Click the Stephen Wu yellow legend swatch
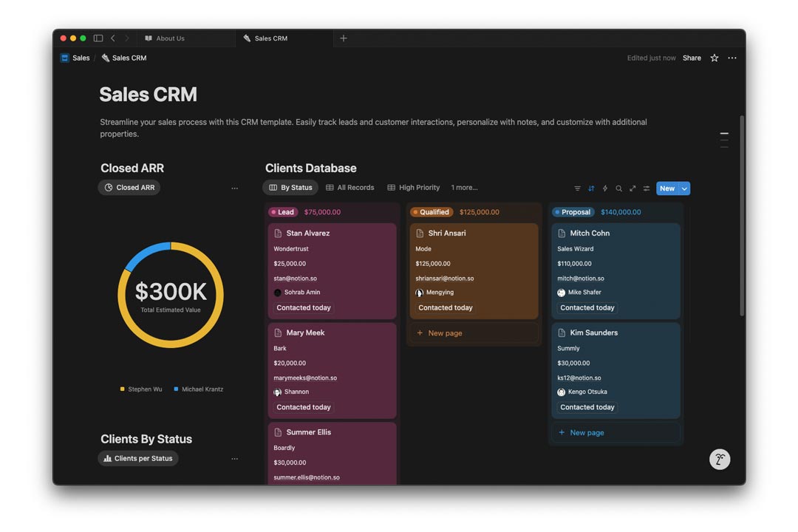Viewport: 798px width, 532px height. pos(122,389)
